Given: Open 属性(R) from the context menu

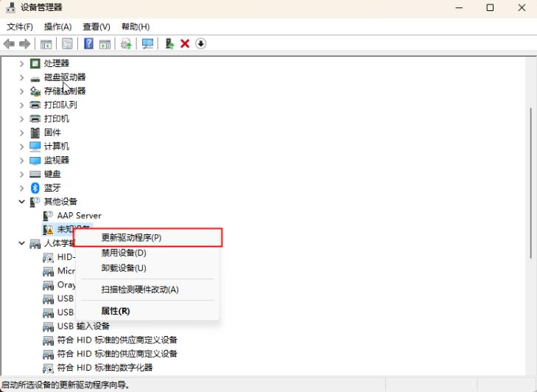Looking at the screenshot, I should [x=116, y=311].
